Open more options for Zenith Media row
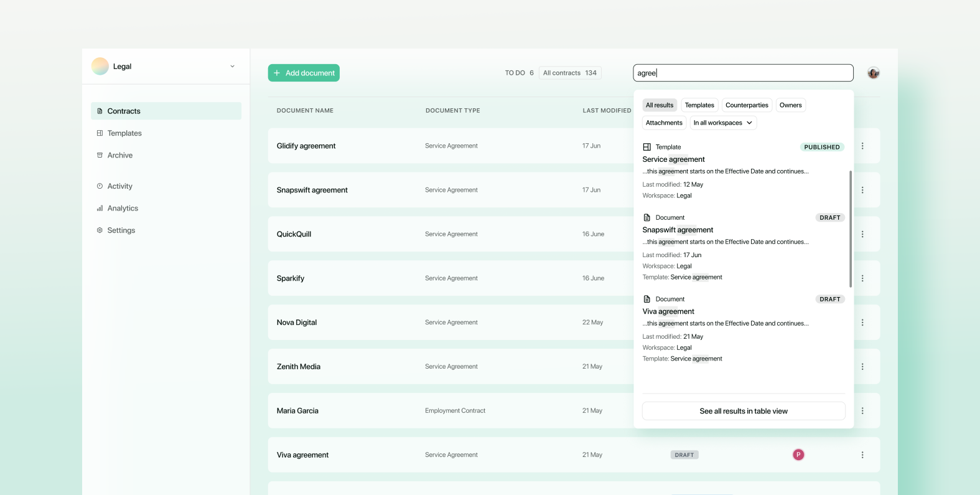 point(862,367)
